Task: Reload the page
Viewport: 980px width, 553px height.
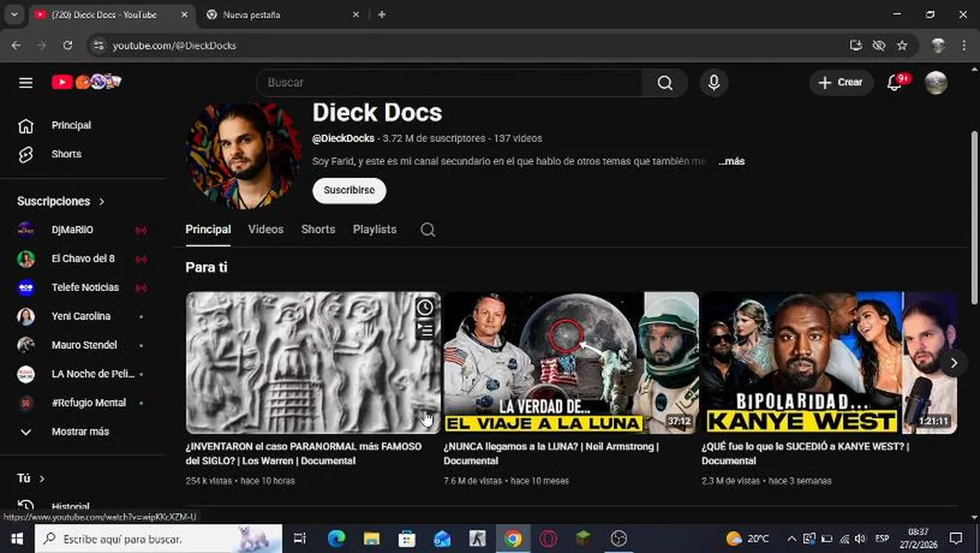Action: 68,45
